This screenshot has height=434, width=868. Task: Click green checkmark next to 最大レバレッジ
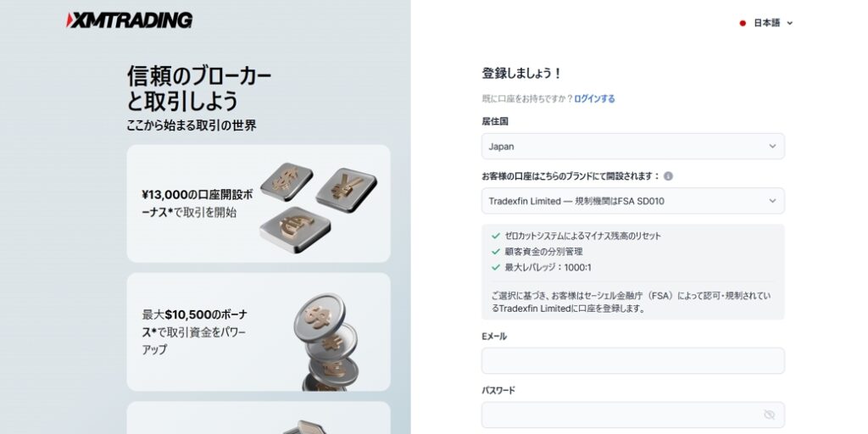(x=495, y=267)
